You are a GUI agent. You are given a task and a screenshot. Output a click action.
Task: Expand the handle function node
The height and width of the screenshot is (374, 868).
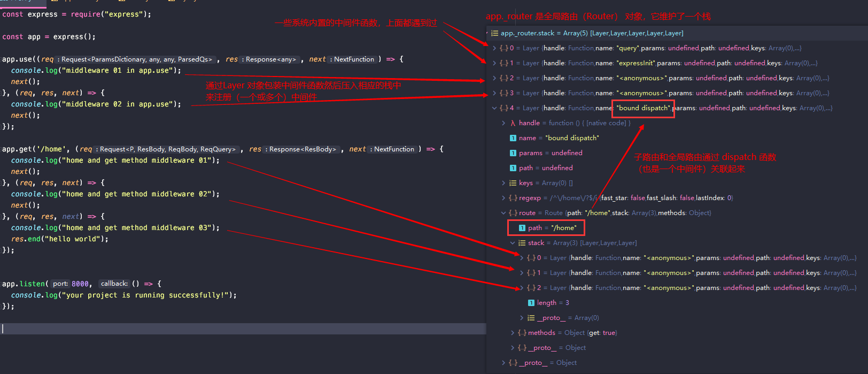point(503,123)
